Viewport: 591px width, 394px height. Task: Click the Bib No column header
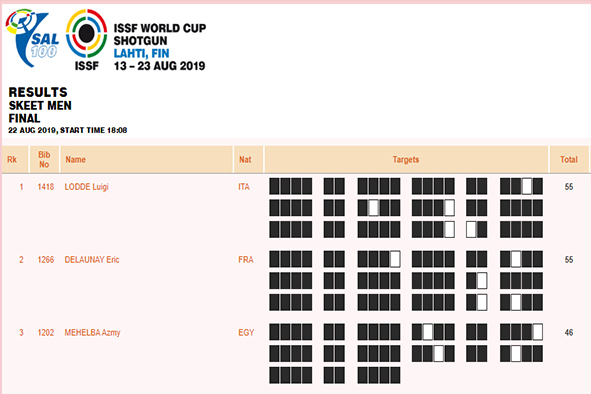[44, 159]
